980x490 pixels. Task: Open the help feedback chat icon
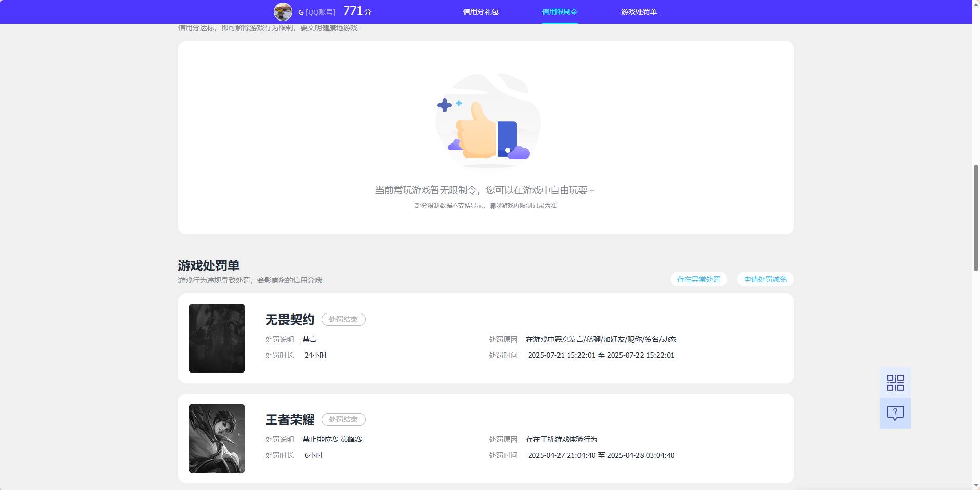click(x=895, y=414)
